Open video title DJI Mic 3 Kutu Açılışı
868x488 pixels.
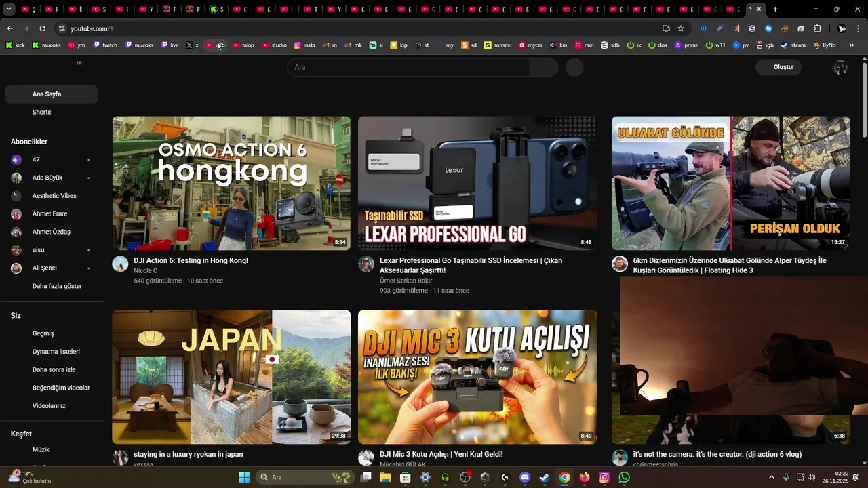[441, 454]
